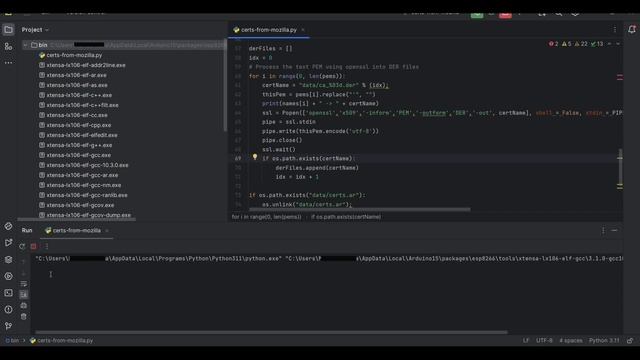This screenshot has width=640, height=360.
Task: Close the certs-from-mozilla.py editor tab
Action: 303,30
